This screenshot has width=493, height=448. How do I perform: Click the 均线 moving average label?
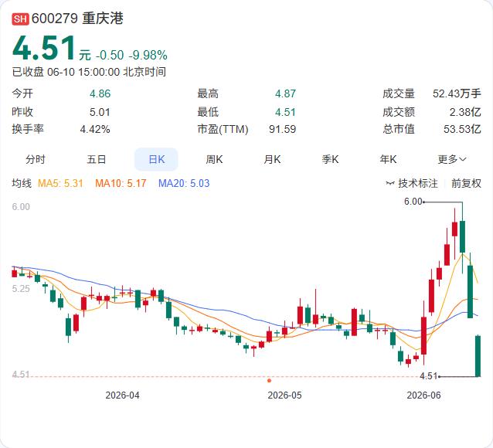pos(22,183)
